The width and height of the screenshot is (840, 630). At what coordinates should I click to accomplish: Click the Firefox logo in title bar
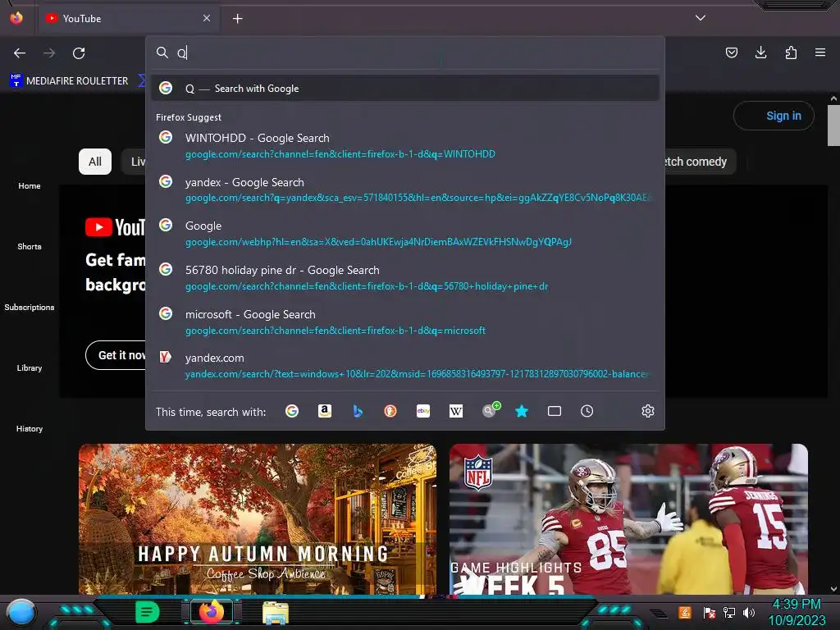coord(16,18)
